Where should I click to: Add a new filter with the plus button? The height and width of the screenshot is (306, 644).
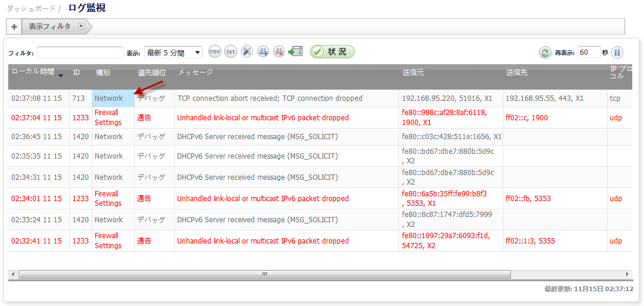(x=14, y=27)
